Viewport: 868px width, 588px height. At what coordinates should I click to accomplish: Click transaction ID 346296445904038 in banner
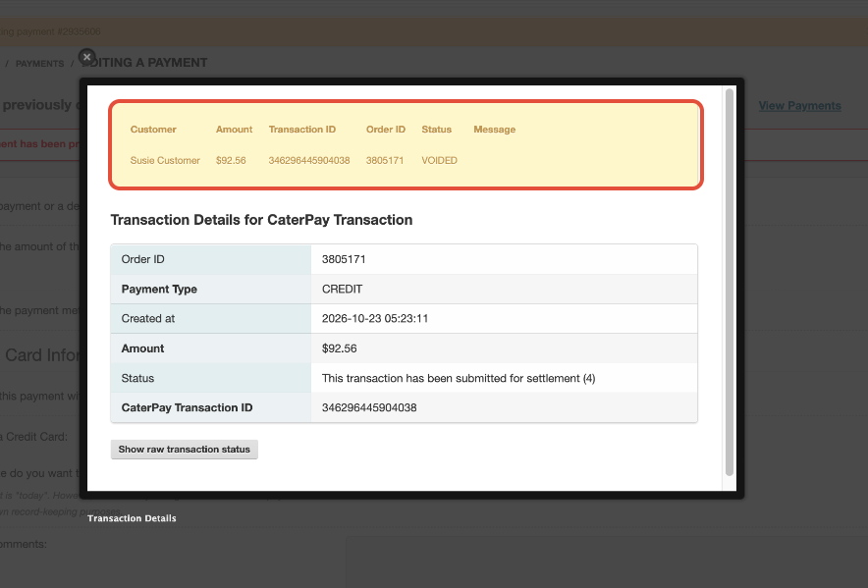point(309,160)
